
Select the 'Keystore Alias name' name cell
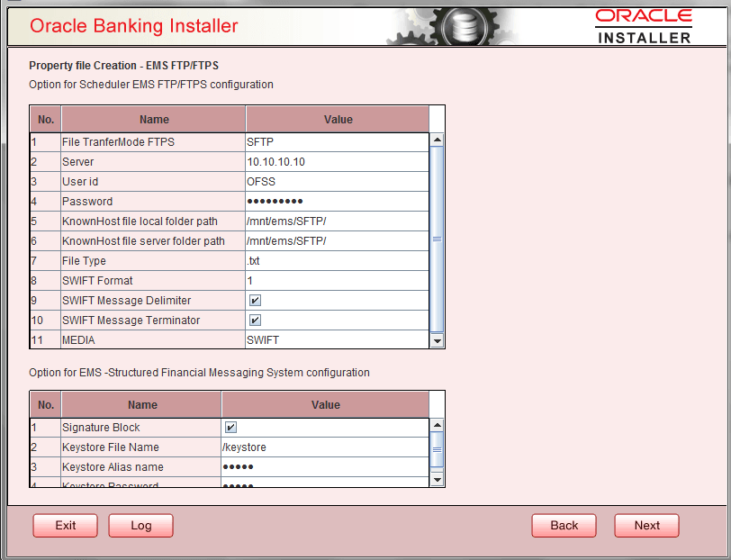coord(140,466)
